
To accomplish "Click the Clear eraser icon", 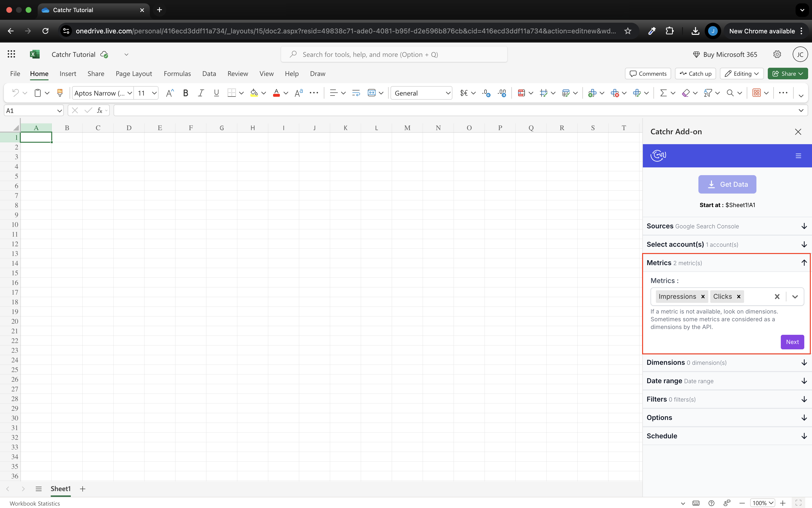I will click(x=686, y=93).
